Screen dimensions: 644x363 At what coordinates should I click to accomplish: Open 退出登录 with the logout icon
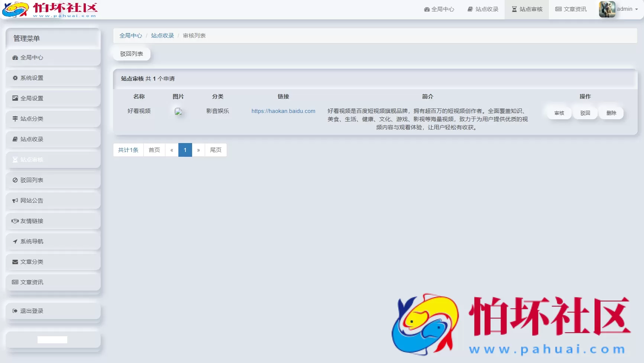(x=15, y=311)
